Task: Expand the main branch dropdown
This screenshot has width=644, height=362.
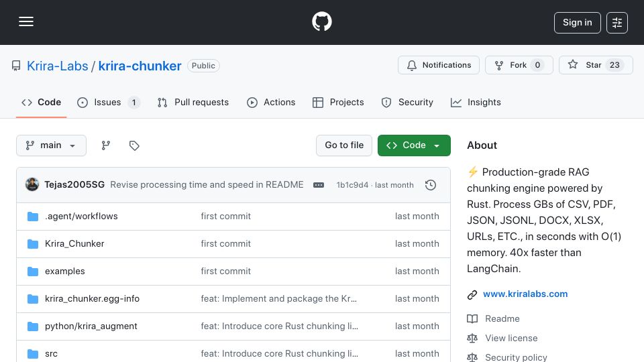Action: [52, 145]
